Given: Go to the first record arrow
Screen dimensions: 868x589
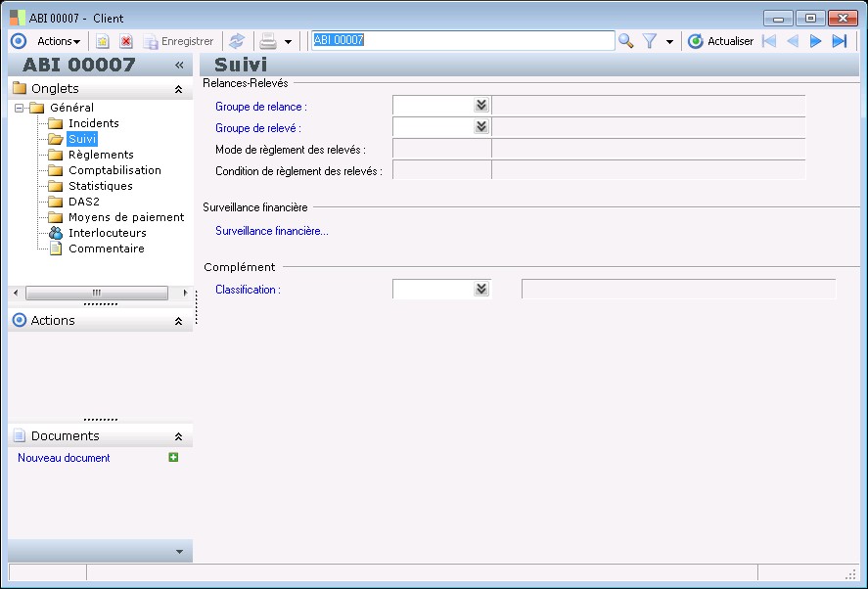Looking at the screenshot, I should (x=769, y=41).
